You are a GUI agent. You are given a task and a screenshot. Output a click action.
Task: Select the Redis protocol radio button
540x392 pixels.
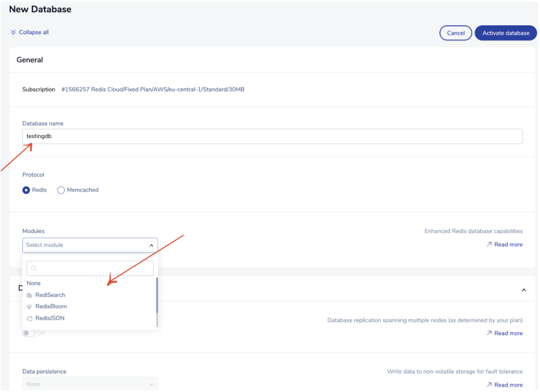click(26, 190)
